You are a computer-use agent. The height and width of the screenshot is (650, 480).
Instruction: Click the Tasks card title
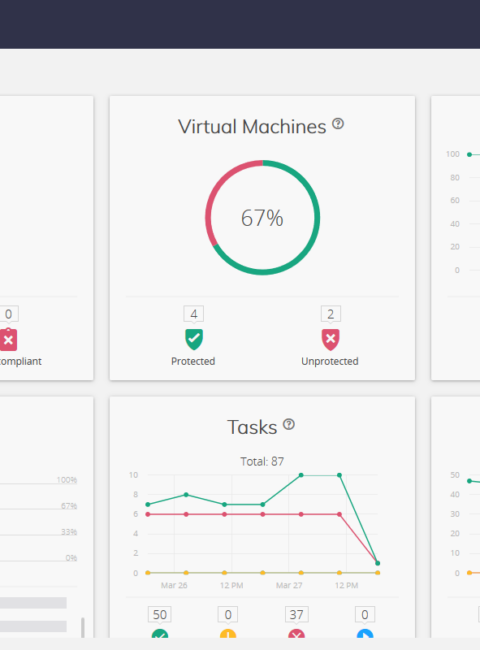252,427
